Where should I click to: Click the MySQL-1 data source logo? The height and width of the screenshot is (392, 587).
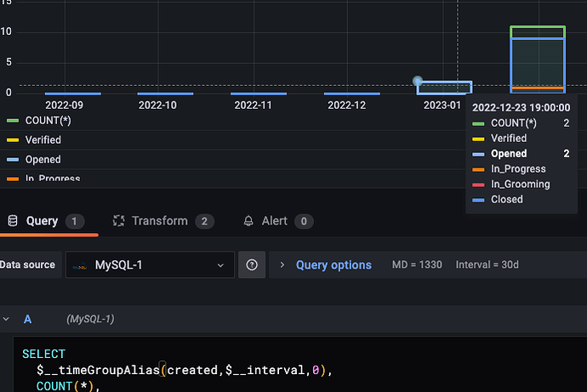[80, 265]
